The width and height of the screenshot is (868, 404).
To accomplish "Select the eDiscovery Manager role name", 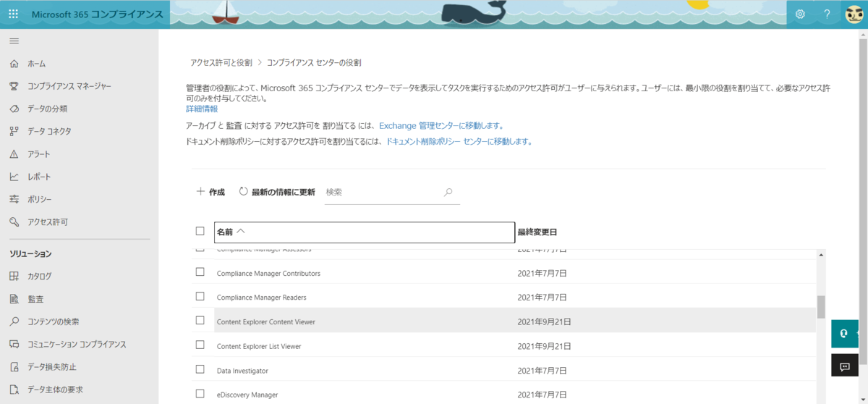I will pyautogui.click(x=247, y=395).
